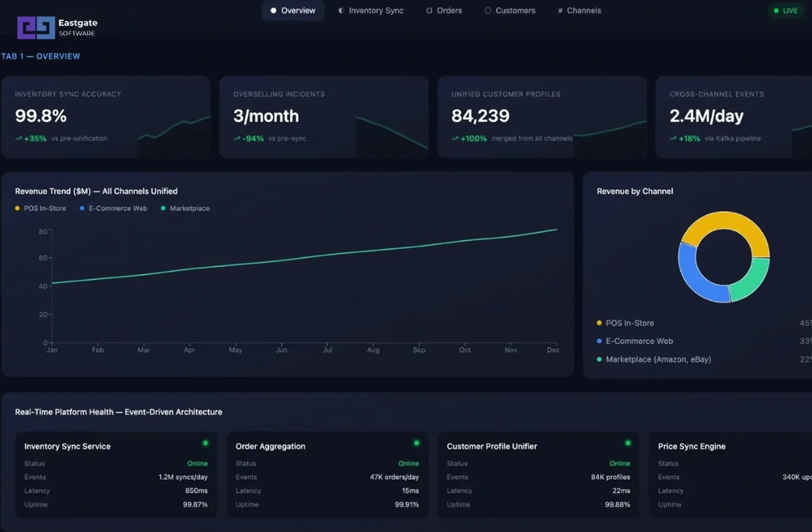Screen dimensions: 812x532
Task: Click the Customer Profile Unifier status dot
Action: (627, 443)
